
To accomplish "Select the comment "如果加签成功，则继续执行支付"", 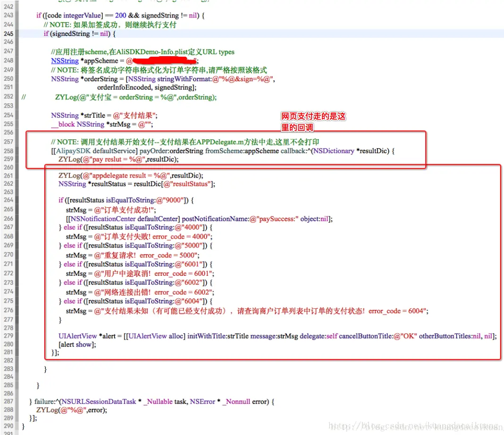I will pos(125,25).
